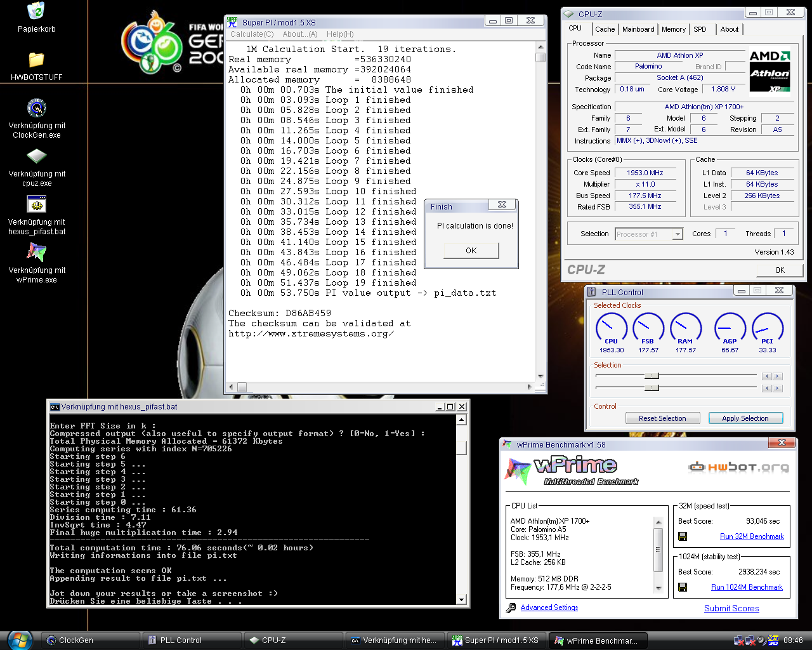Click the command prompt scrollbar down arrow
The height and width of the screenshot is (650, 812).
click(462, 599)
